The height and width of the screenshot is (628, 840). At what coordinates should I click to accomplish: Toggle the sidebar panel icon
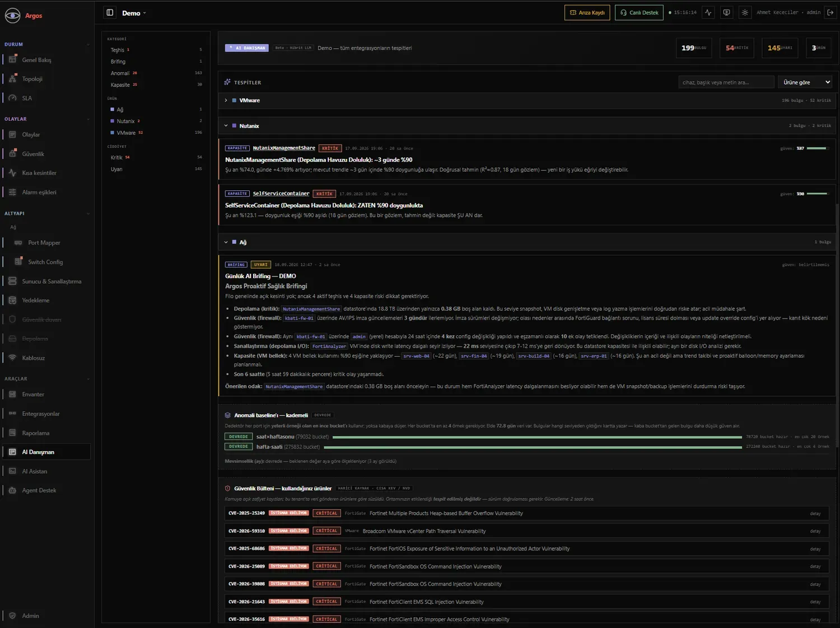(110, 13)
